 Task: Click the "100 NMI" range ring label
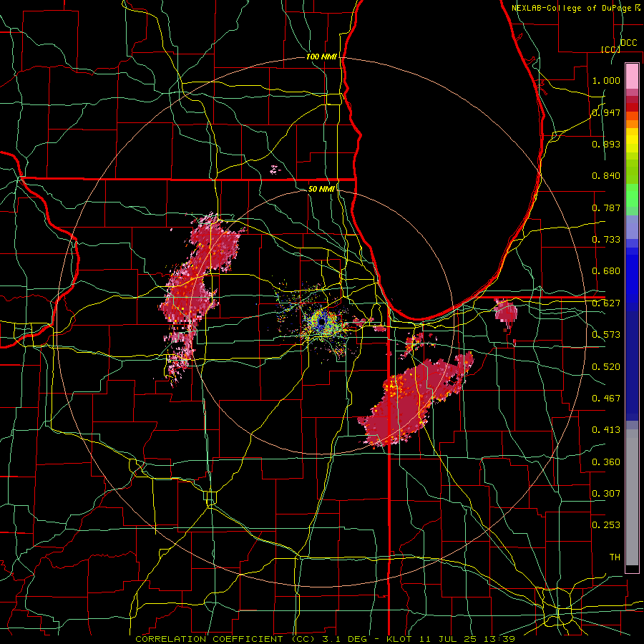point(321,57)
